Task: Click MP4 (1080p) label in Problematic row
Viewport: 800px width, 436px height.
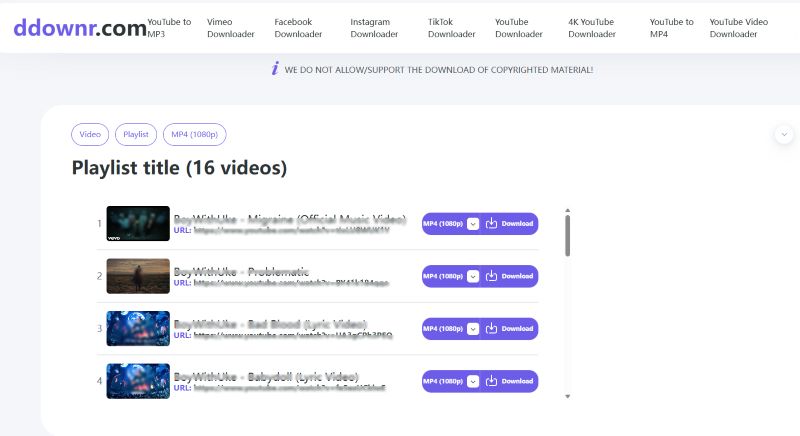Action: tap(443, 276)
